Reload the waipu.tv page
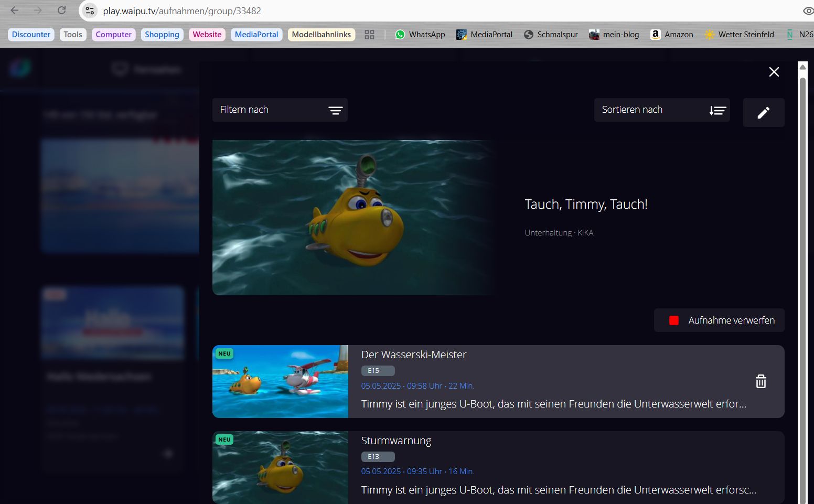The width and height of the screenshot is (814, 504). (61, 10)
